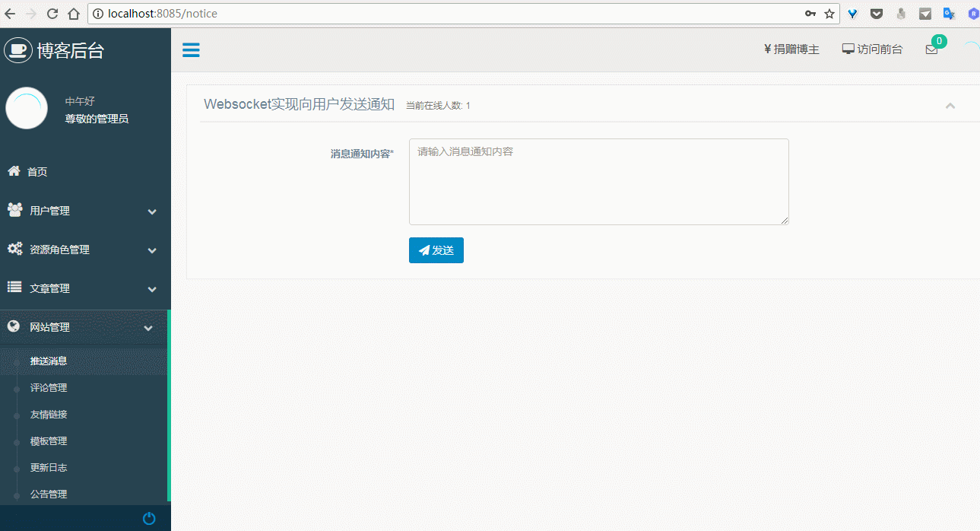Open 公告管理 from the sidebar

pos(48,494)
